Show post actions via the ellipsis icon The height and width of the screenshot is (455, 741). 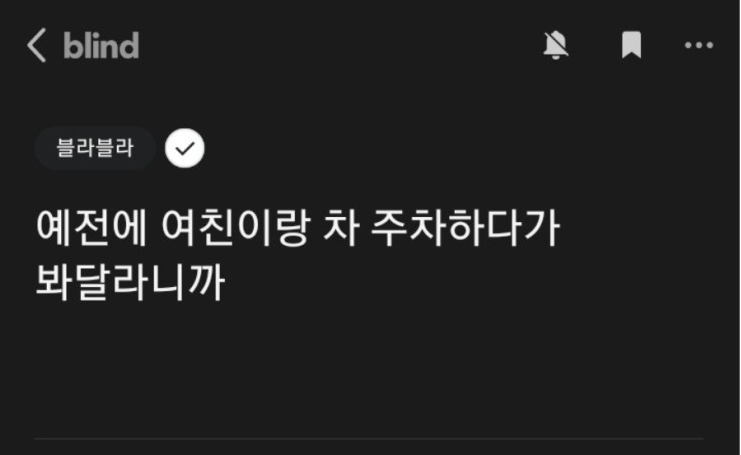click(699, 45)
